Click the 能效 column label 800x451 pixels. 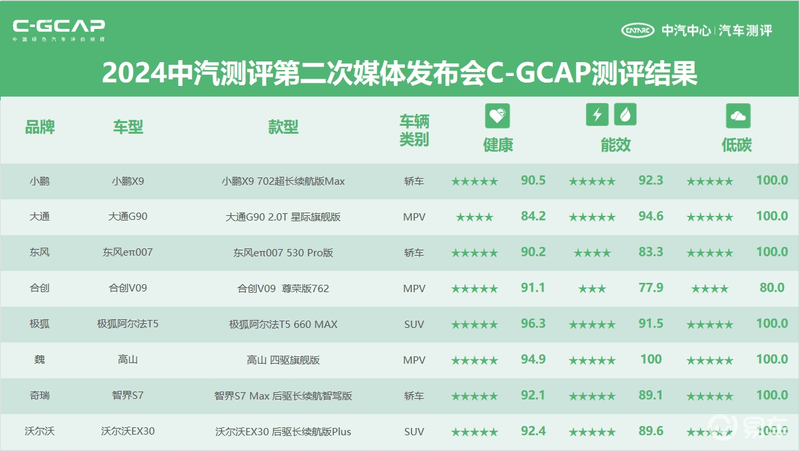tap(615, 145)
